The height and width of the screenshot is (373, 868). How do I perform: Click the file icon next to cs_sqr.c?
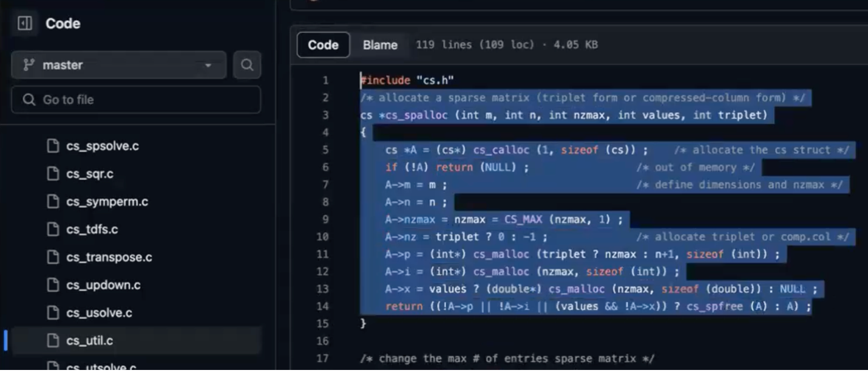pos(53,174)
